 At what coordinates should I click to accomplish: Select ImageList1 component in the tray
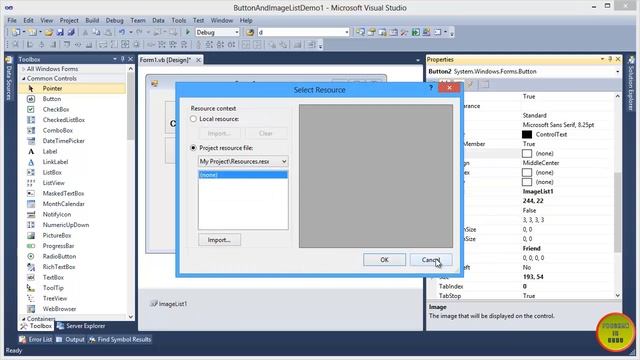[x=169, y=304]
